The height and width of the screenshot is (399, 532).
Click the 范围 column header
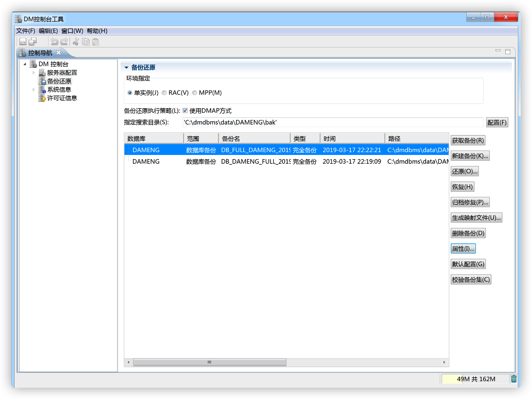[x=201, y=138]
